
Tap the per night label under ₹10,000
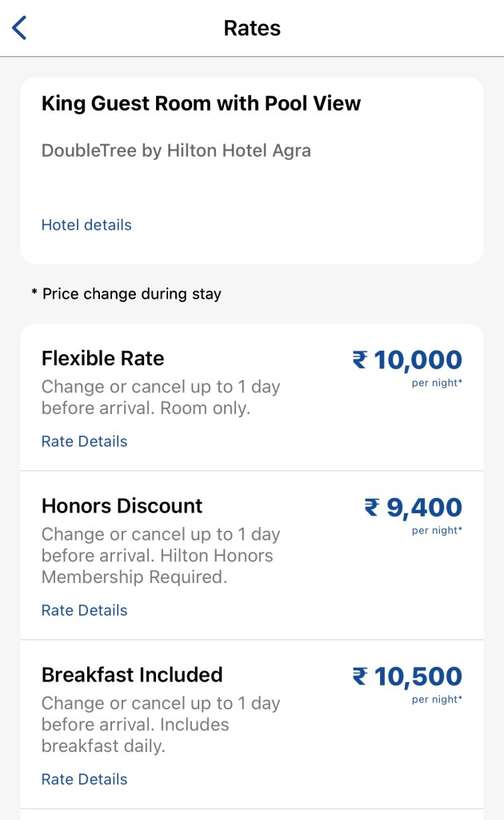pos(437,383)
